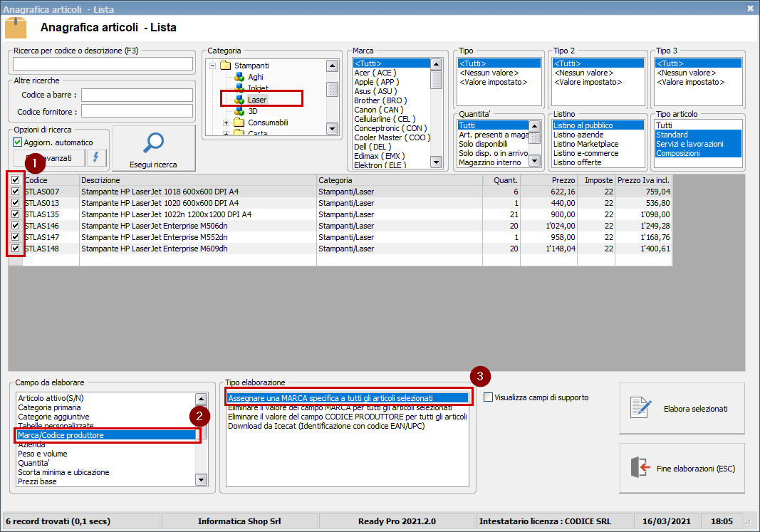Select Tutti in Tipo articolo list
The image size is (760, 532).
(x=664, y=125)
